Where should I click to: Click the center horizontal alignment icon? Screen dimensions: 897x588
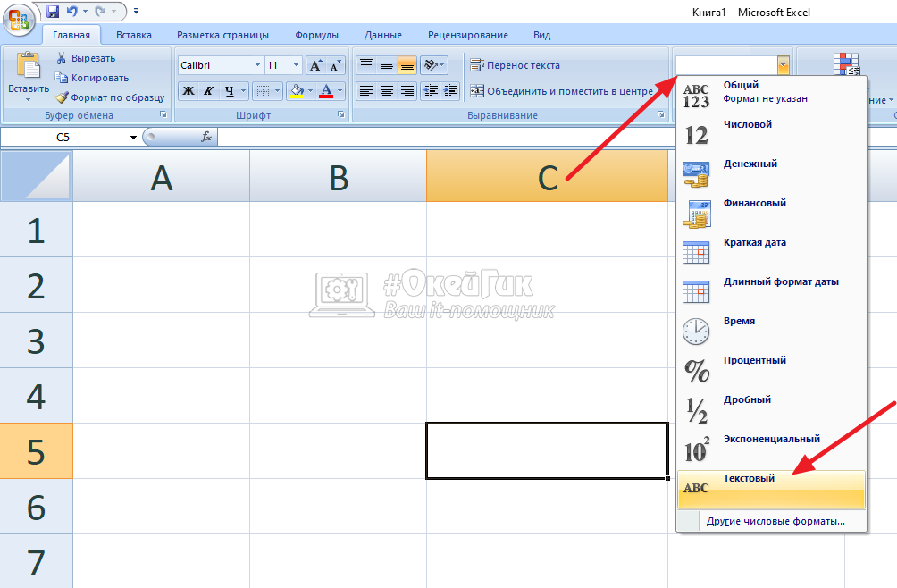pos(387,90)
